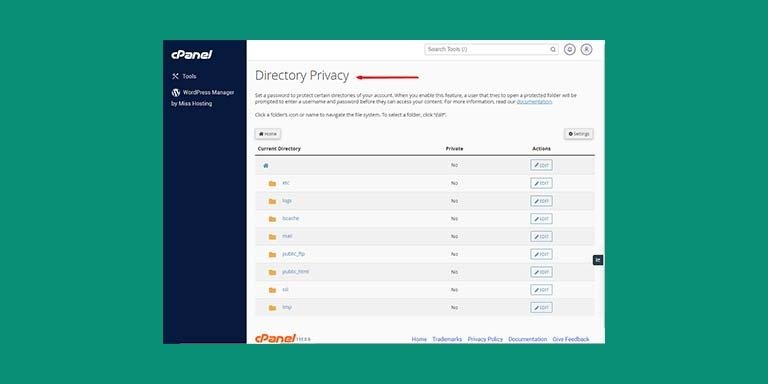Open the mail folder icon
The width and height of the screenshot is (768, 384).
pyautogui.click(x=272, y=237)
